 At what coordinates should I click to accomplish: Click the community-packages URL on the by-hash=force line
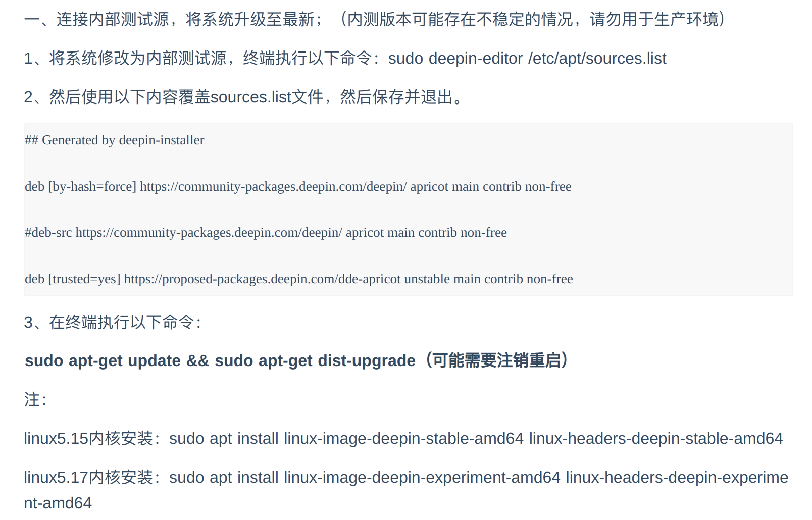click(273, 186)
